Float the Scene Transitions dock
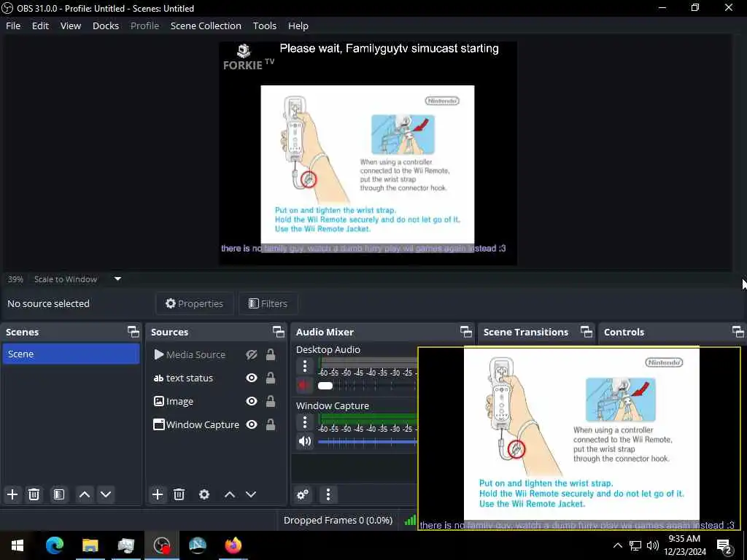 [x=587, y=332]
